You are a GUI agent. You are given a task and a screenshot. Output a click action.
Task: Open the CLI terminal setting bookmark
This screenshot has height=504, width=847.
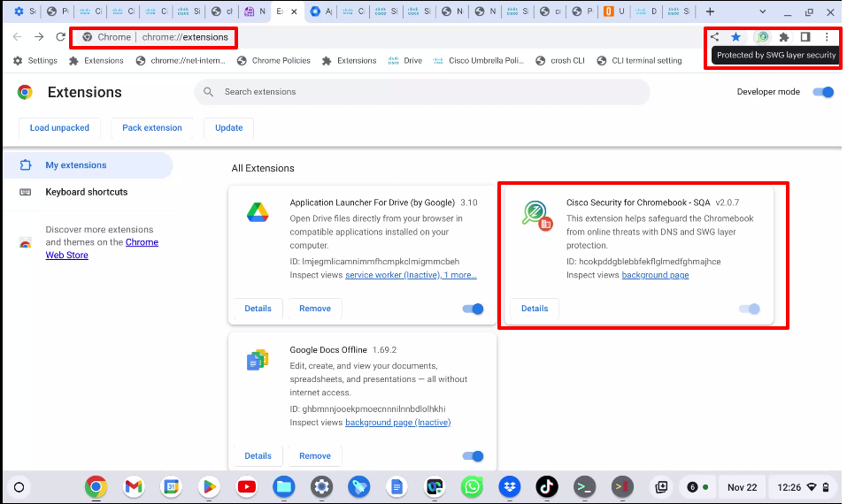639,60
